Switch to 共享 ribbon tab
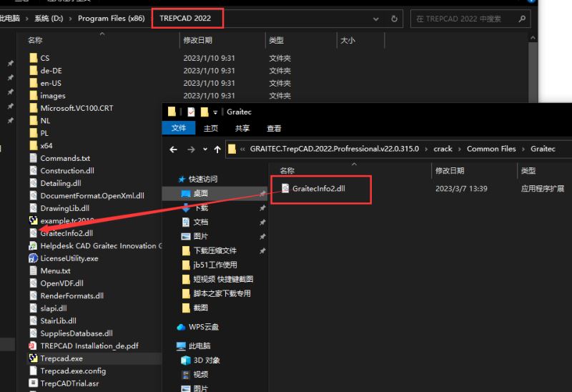Image resolution: width=572 pixels, height=392 pixels. pos(242,128)
